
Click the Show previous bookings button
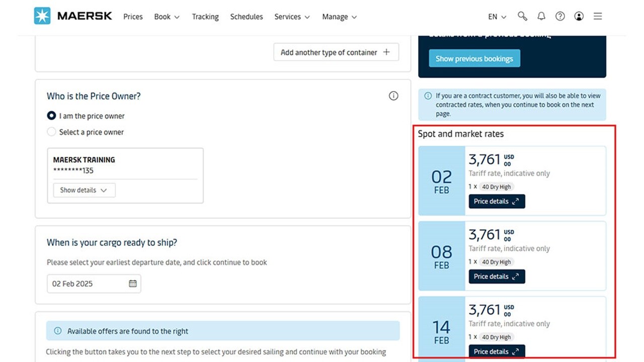tap(474, 58)
